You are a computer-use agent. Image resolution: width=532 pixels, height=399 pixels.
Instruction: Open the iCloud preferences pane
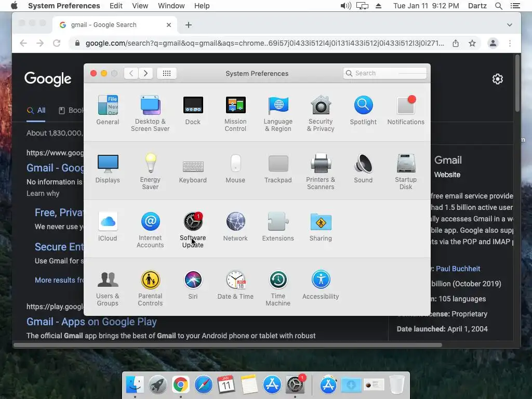point(108,227)
